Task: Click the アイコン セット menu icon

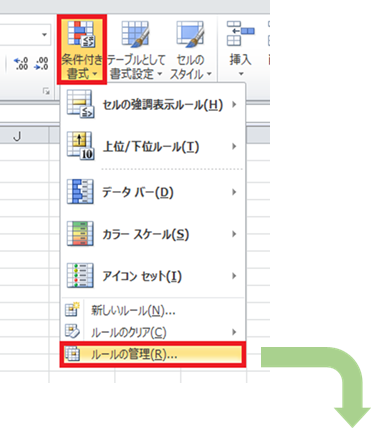Action: pos(80,276)
